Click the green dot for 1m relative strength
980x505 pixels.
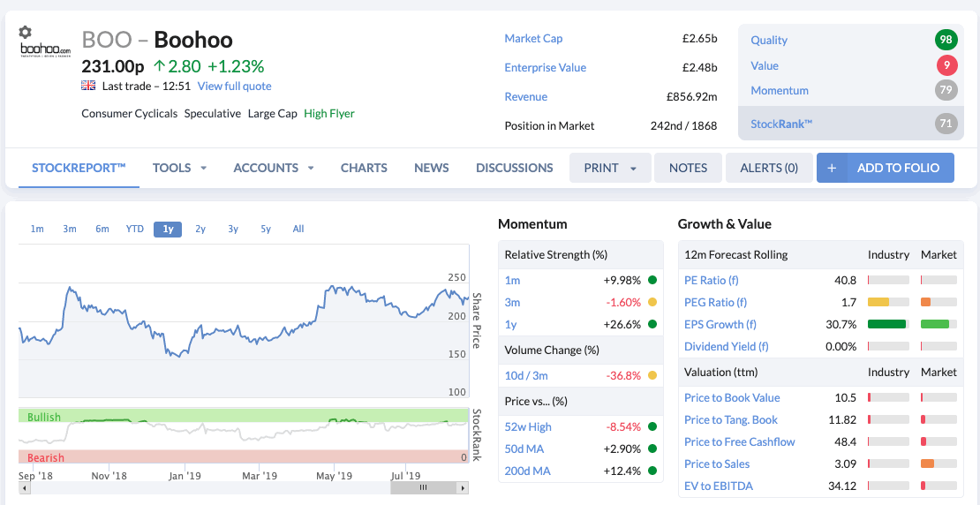(652, 280)
